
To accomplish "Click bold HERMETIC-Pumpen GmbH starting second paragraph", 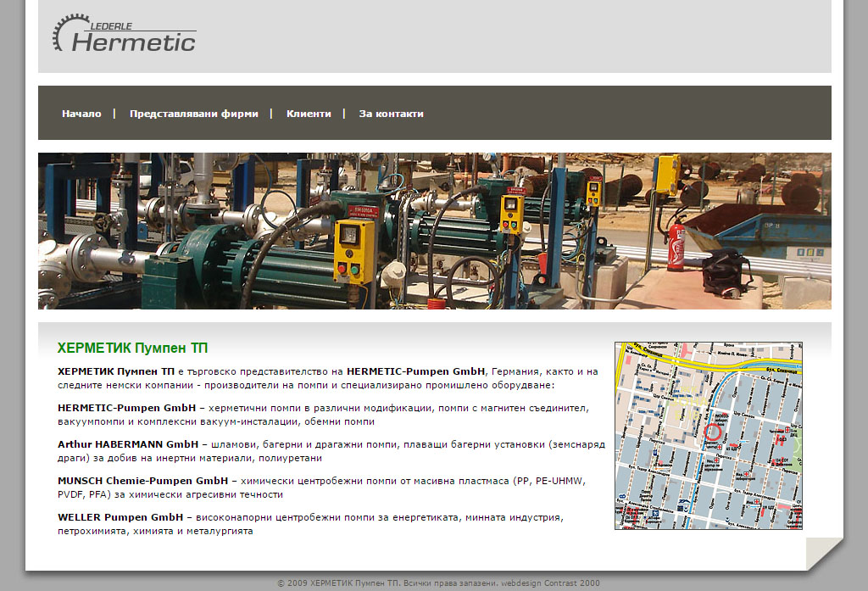I will coord(126,408).
